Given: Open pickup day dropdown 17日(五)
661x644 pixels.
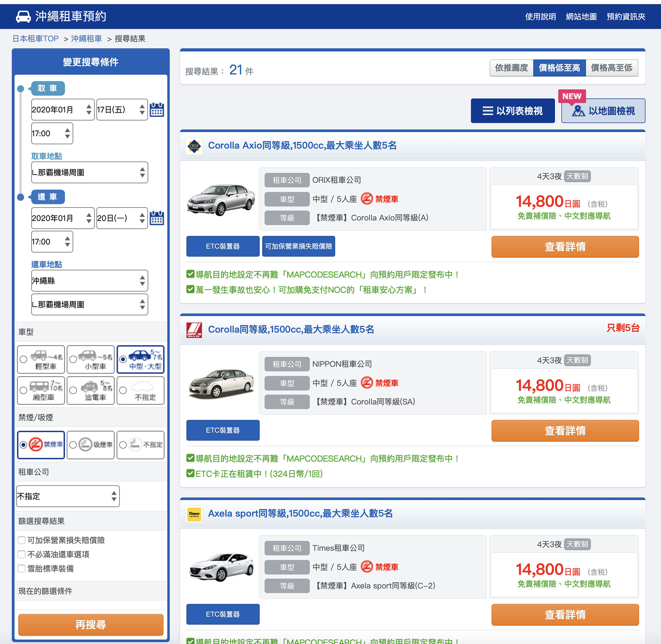Looking at the screenshot, I should point(122,110).
